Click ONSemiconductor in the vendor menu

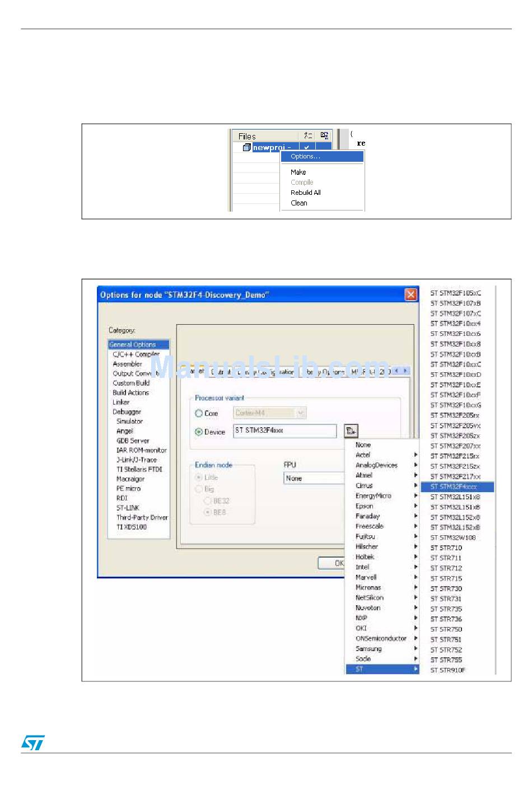point(381,638)
